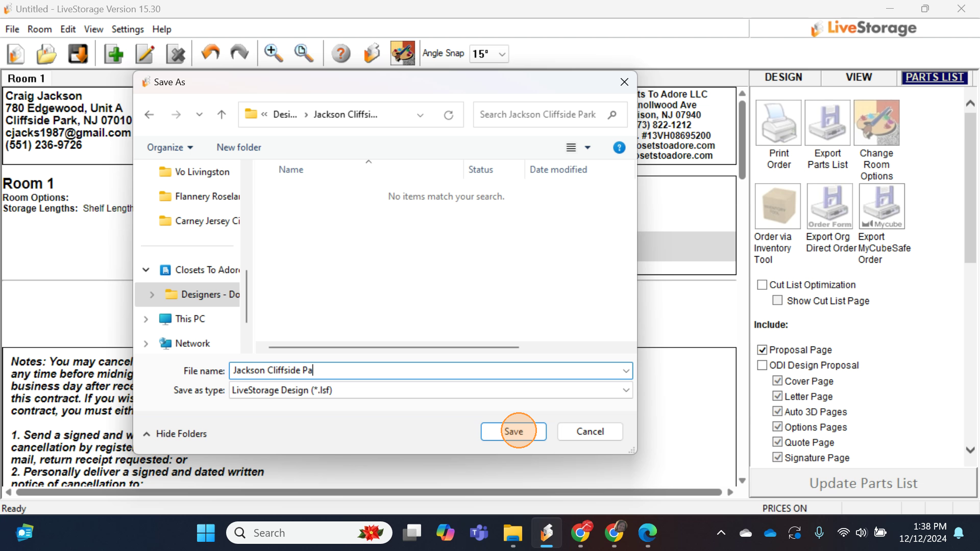Uncheck the Proposal Page checkbox
This screenshot has width=980, height=551.
[762, 350]
